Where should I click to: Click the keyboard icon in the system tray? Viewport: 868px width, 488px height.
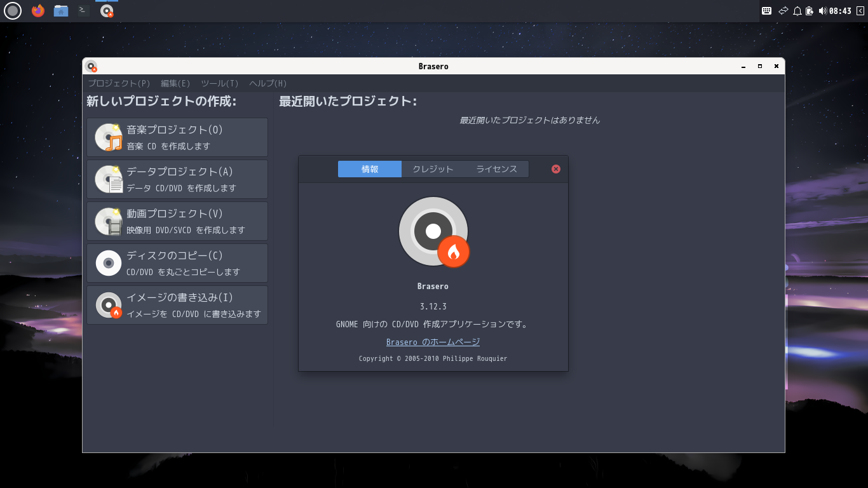click(767, 11)
